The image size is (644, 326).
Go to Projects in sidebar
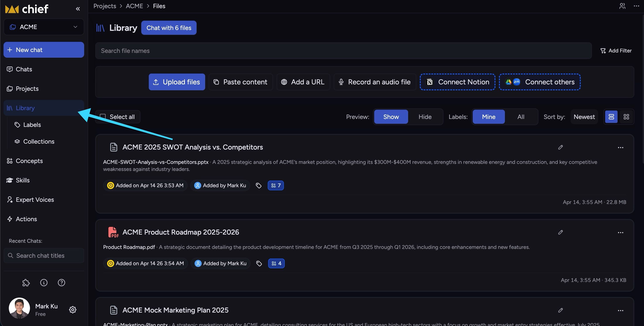click(44, 89)
